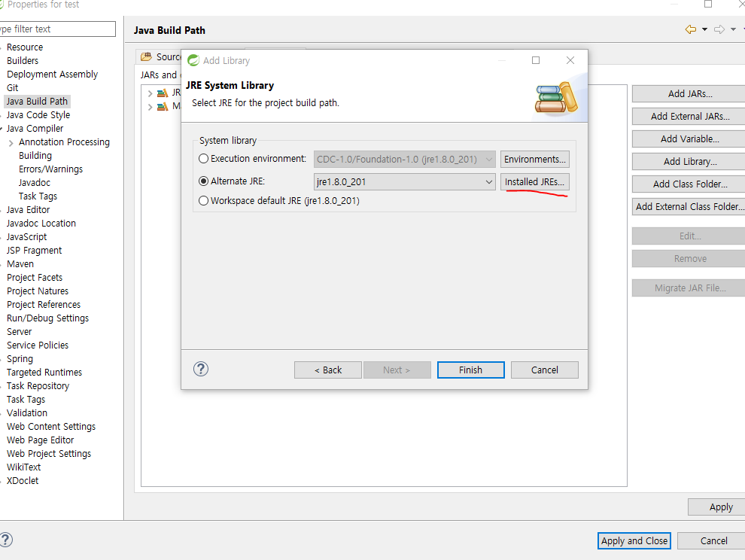Click the Maven library icon in build path list

[163, 106]
